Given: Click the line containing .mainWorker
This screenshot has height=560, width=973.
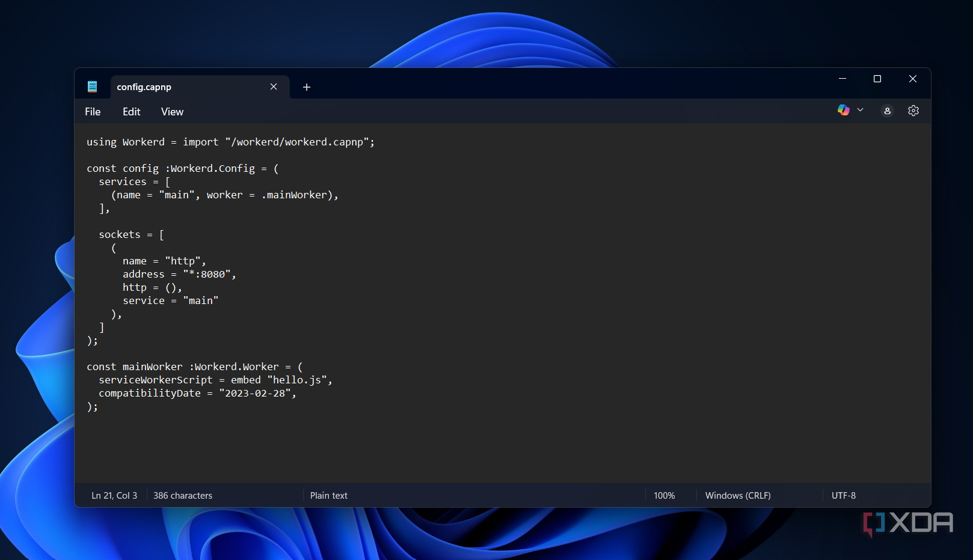Looking at the screenshot, I should [x=225, y=195].
